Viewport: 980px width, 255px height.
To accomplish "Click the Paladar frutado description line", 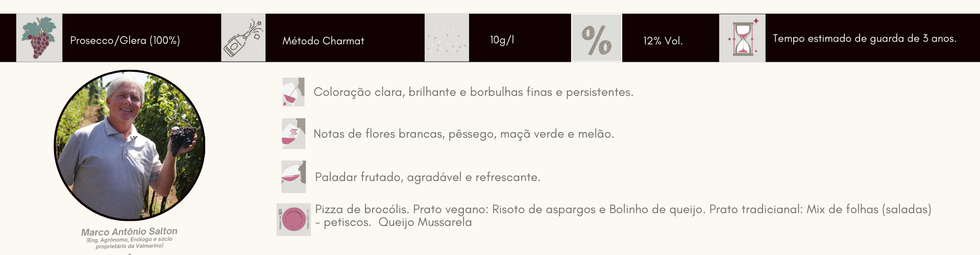I will 427,177.
